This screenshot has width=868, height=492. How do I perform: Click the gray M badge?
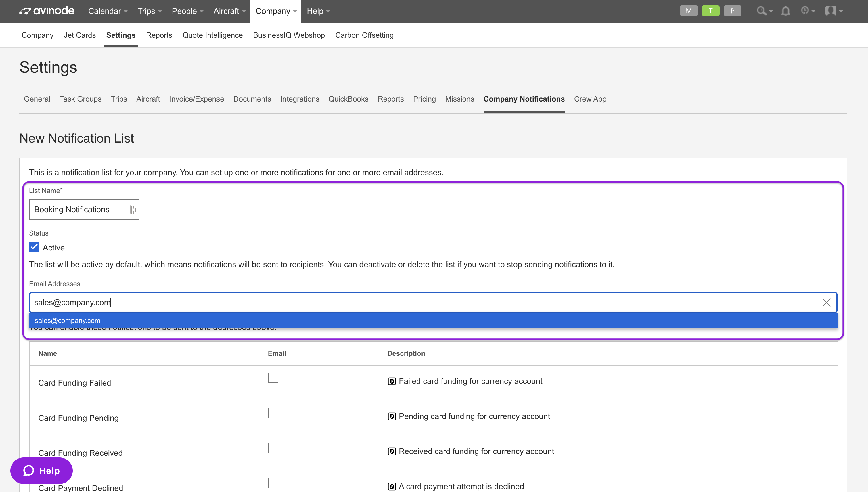(x=689, y=11)
